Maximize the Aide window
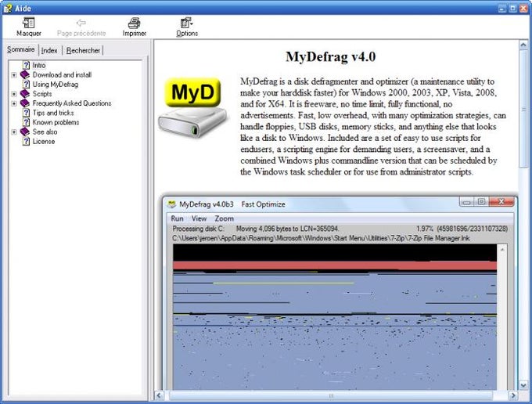 coord(513,9)
